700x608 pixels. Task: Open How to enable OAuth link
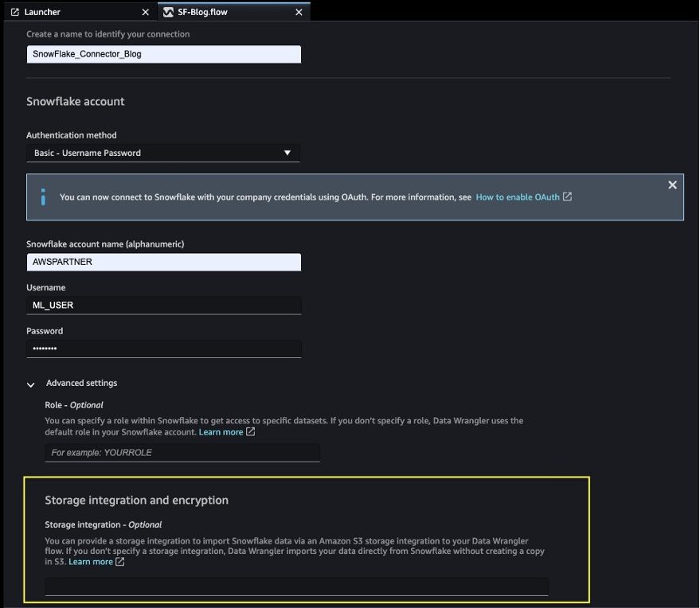[518, 197]
